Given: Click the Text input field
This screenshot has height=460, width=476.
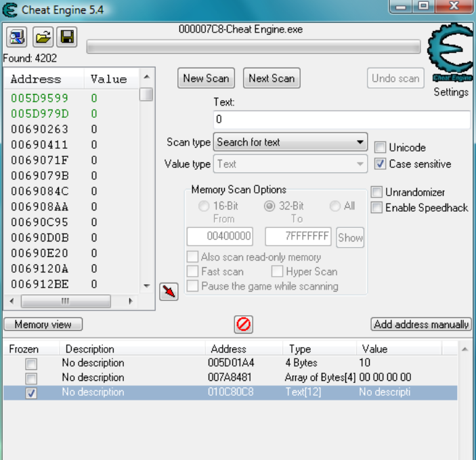Looking at the screenshot, I should [x=342, y=119].
